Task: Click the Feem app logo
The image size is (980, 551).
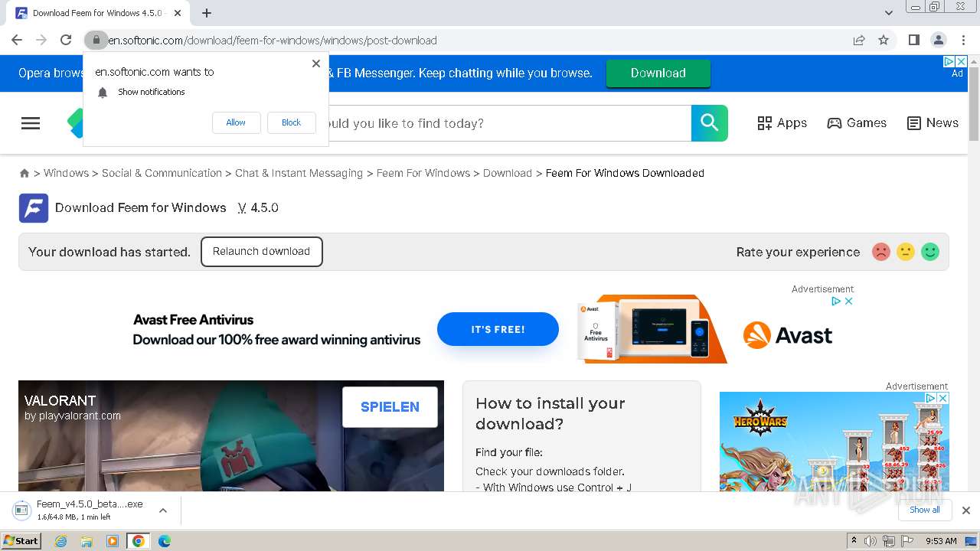Action: 34,208
